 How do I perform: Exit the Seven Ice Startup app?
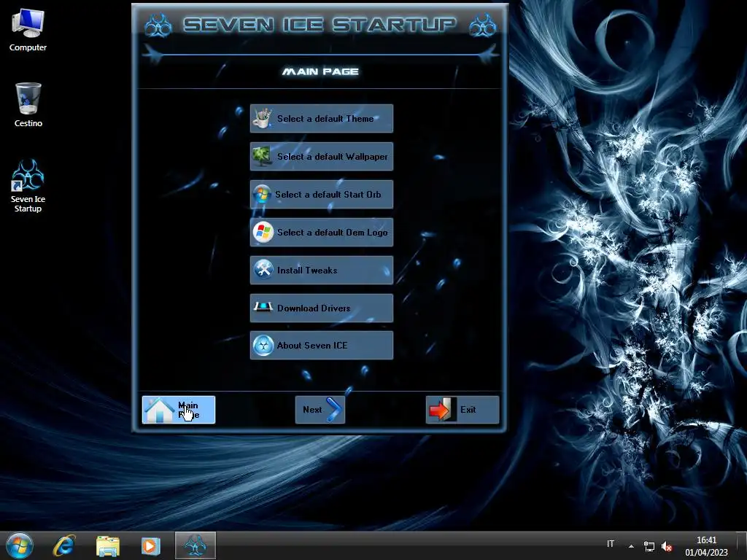(x=462, y=410)
